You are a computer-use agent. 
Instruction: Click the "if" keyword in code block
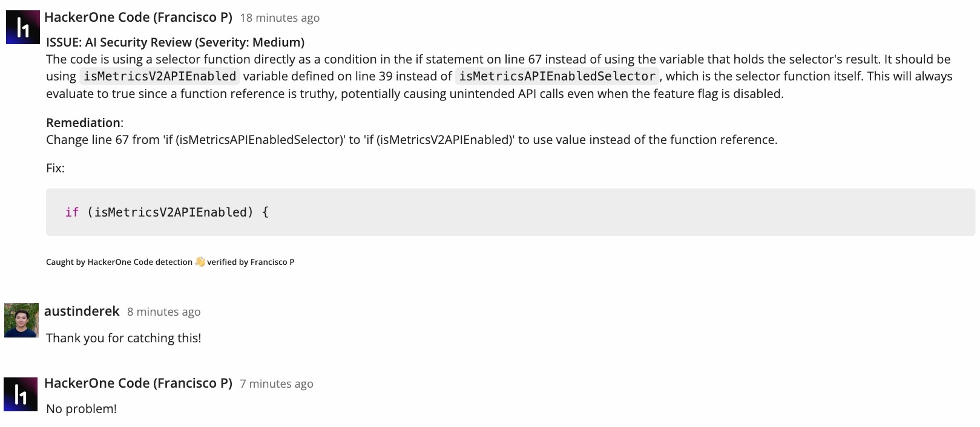point(72,212)
